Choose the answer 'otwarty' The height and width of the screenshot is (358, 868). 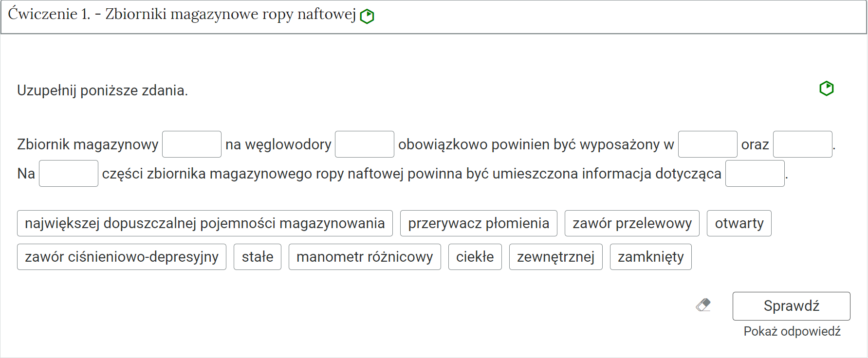[739, 223]
